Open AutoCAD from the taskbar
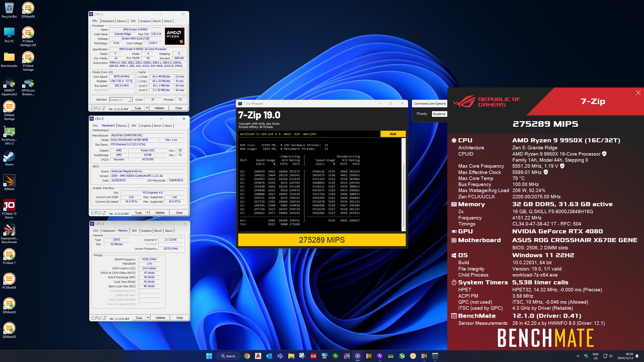Screen dimensions: 644x362 (x=258, y=356)
